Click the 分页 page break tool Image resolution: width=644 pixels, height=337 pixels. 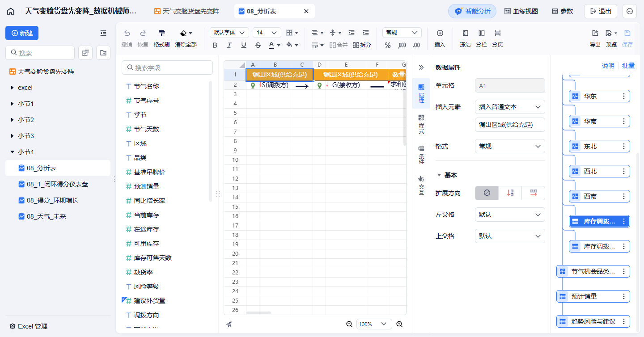pos(497,38)
